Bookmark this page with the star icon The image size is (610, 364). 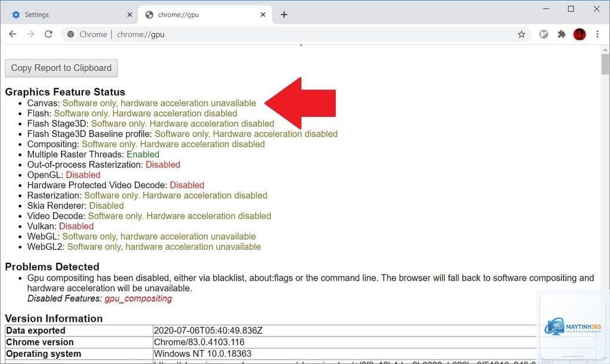pyautogui.click(x=521, y=34)
